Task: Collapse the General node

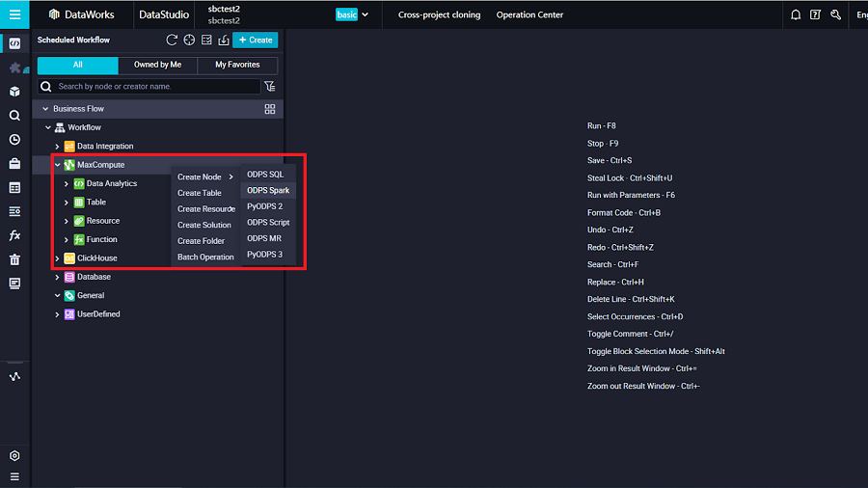Action: coord(58,295)
